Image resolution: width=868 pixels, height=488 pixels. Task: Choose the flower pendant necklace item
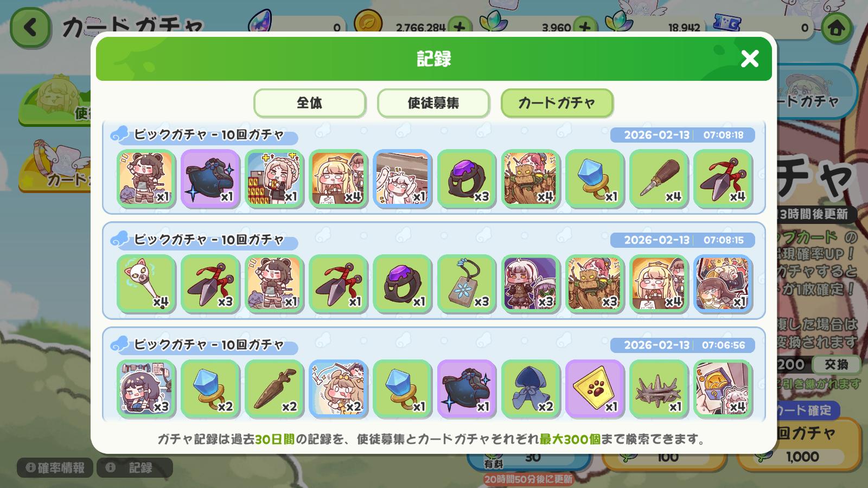pyautogui.click(x=467, y=284)
